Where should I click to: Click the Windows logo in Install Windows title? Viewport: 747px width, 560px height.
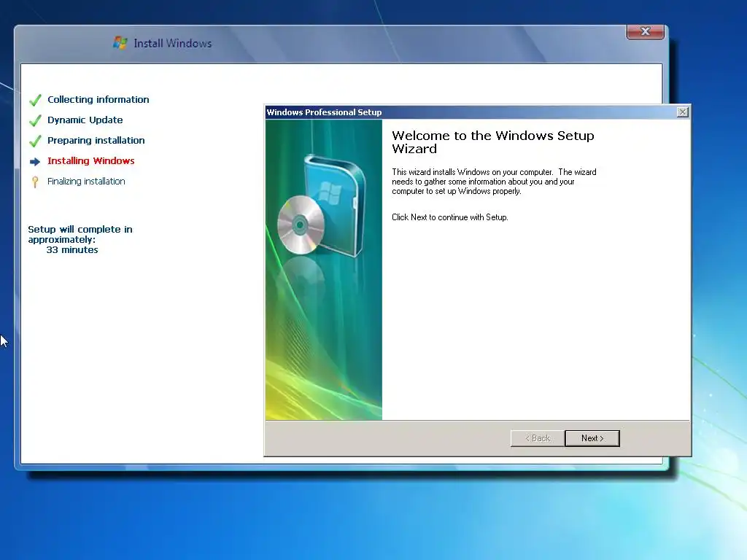pyautogui.click(x=120, y=43)
